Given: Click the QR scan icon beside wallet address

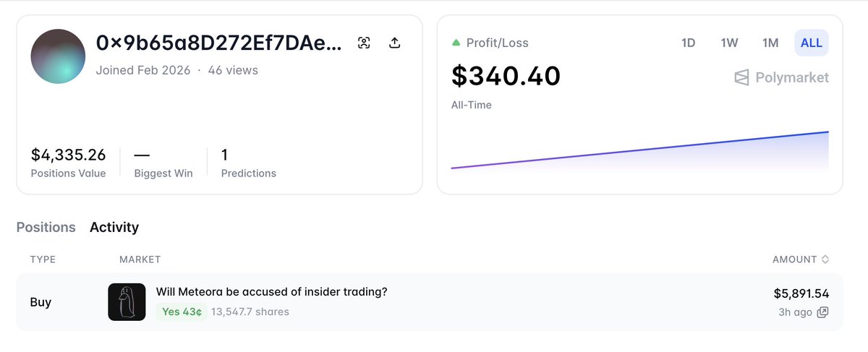Looking at the screenshot, I should click(x=364, y=43).
